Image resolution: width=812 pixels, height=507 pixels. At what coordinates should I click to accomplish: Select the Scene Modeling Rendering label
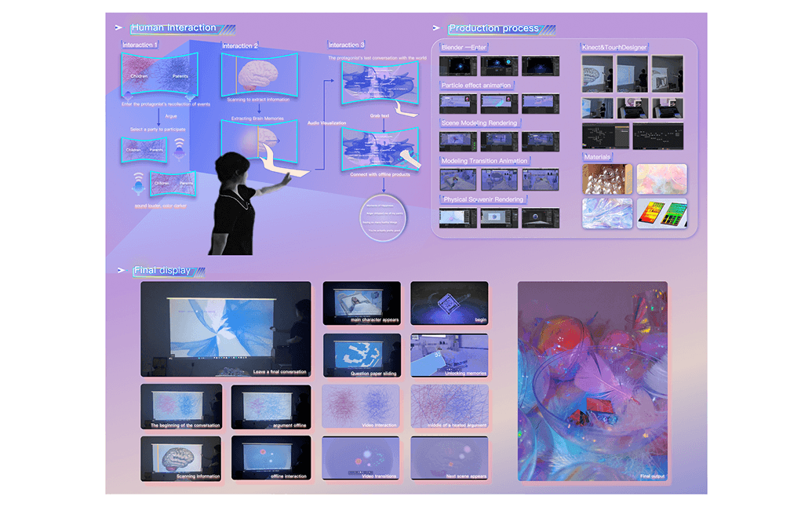pos(479,122)
